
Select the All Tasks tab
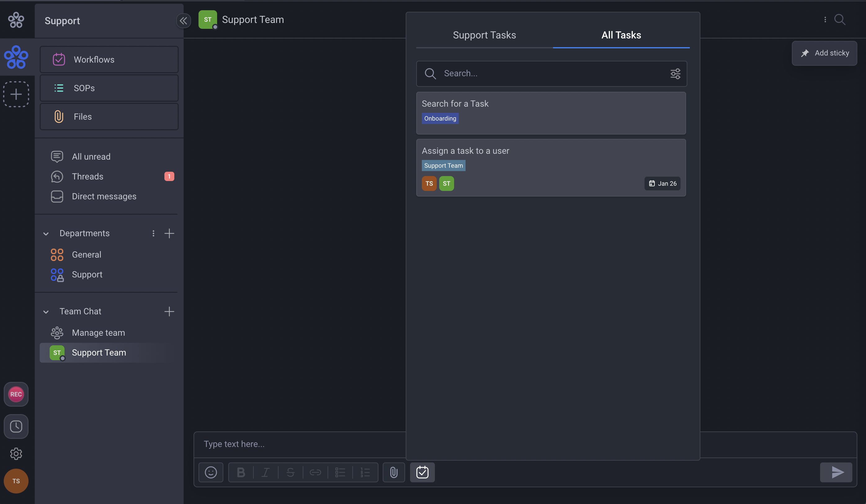click(x=621, y=35)
